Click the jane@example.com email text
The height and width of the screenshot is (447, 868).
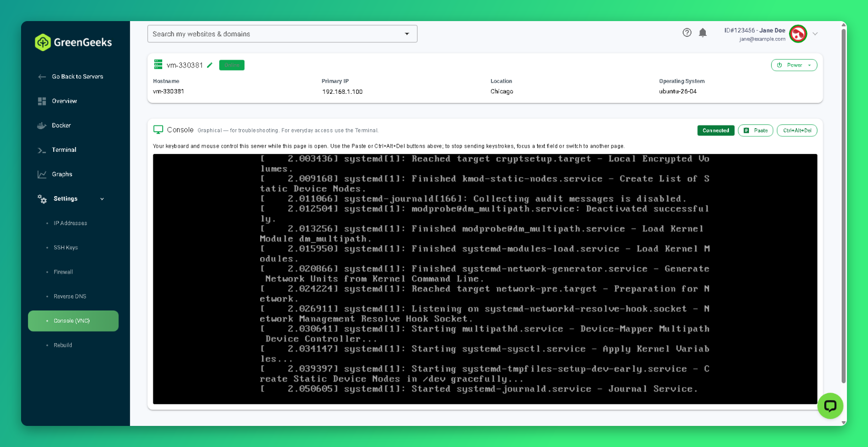coord(762,39)
